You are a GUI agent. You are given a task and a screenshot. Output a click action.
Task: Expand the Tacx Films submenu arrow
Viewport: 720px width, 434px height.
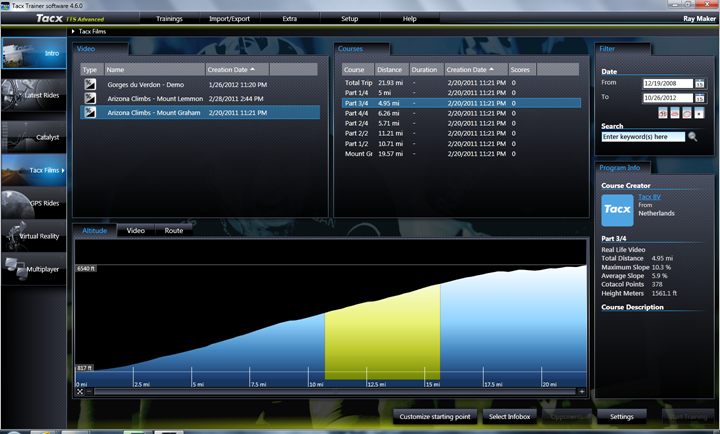pyautogui.click(x=63, y=170)
